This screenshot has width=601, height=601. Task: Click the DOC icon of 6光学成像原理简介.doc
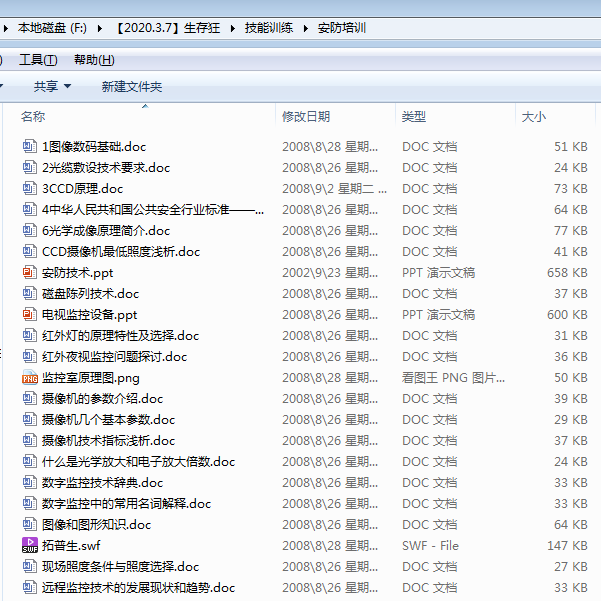click(30, 230)
